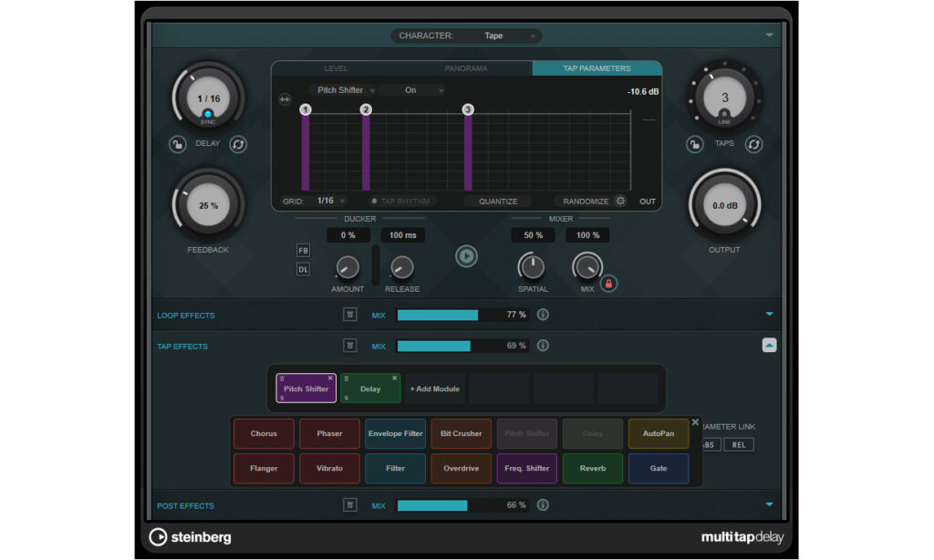Viewport: 934px width, 560px height.
Task: Add the Reverb effect module
Action: (x=593, y=468)
